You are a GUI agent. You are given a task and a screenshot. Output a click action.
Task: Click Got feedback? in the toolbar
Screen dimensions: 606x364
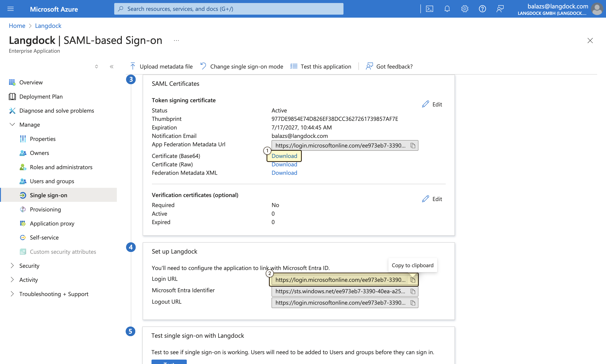pyautogui.click(x=389, y=67)
